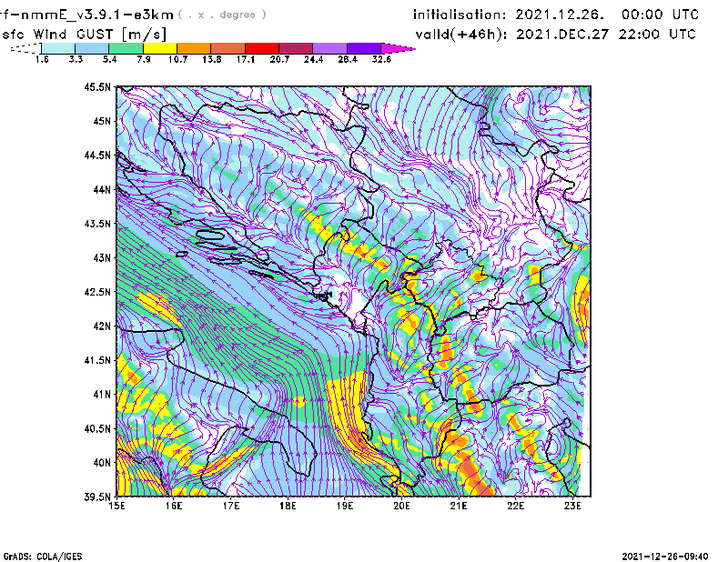The image size is (728, 562).
Task: Click the 'GrADS: COLA/IGES' credit text
Action: pos(42,557)
